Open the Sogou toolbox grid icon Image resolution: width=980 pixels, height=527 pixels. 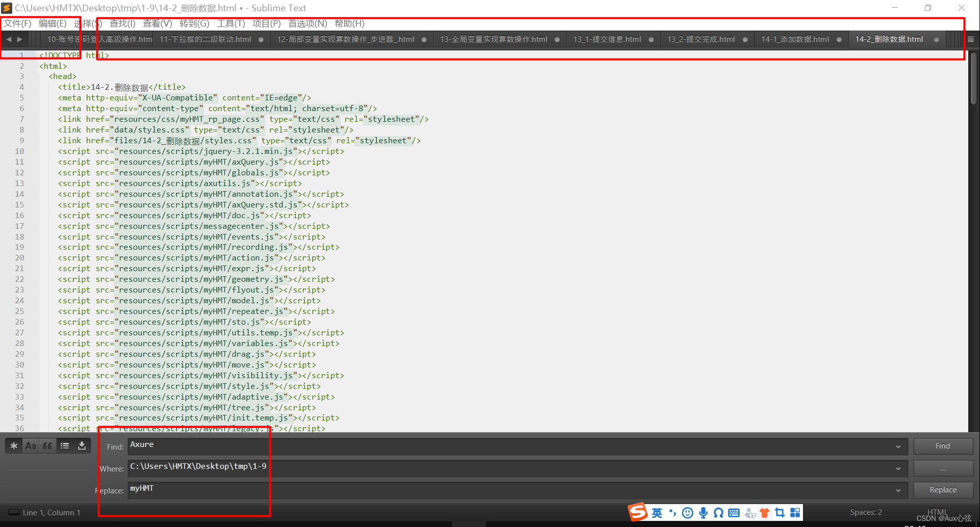795,513
